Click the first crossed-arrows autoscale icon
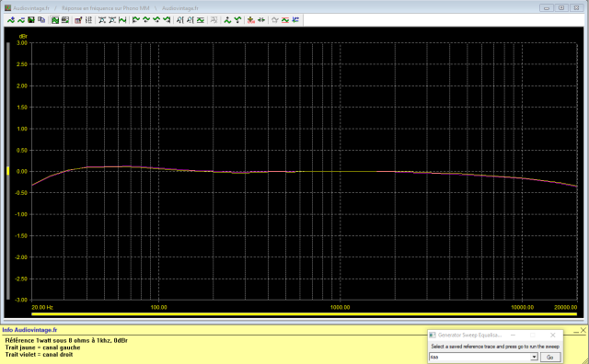 (102, 20)
